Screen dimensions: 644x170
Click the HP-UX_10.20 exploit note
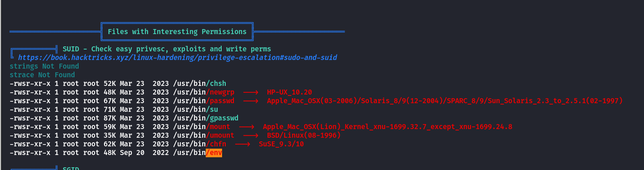click(289, 92)
